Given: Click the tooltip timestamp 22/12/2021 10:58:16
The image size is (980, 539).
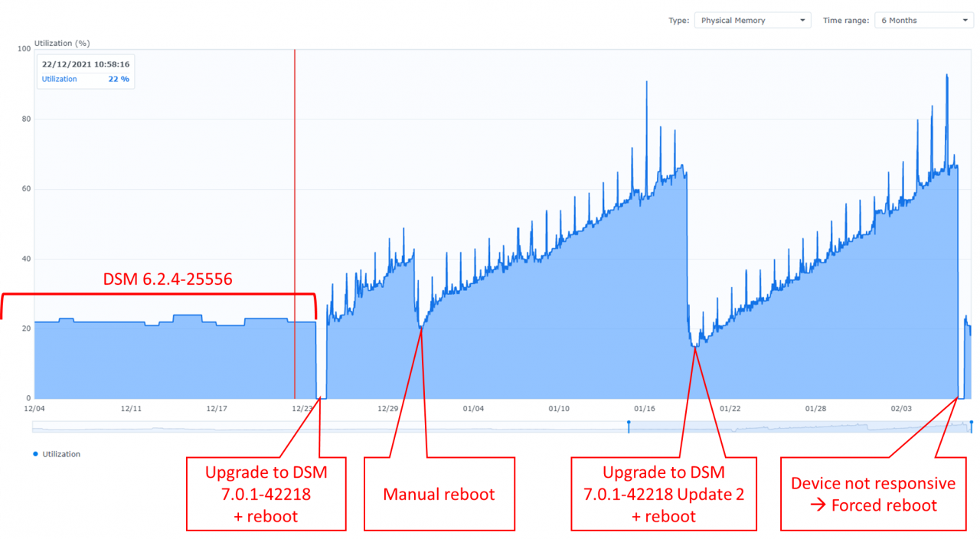Looking at the screenshot, I should pos(86,65).
